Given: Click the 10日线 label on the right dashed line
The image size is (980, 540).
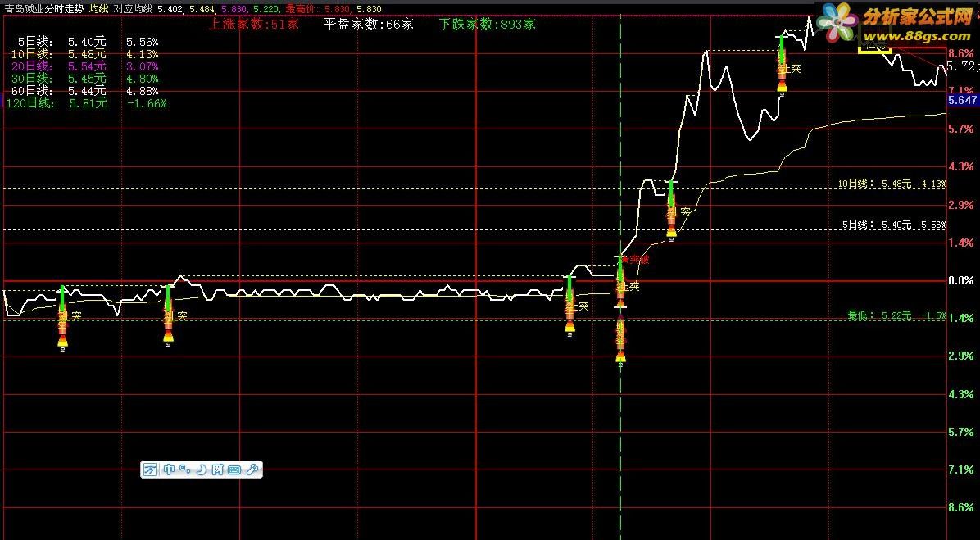Looking at the screenshot, I should pos(892,184).
